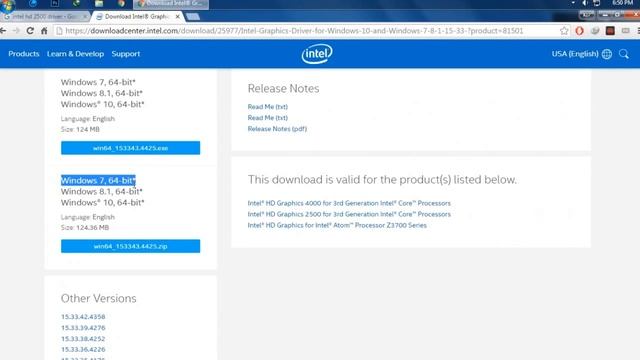This screenshot has width=640, height=360.
Task: Click the browser back arrow
Action: pyautogui.click(x=3, y=31)
